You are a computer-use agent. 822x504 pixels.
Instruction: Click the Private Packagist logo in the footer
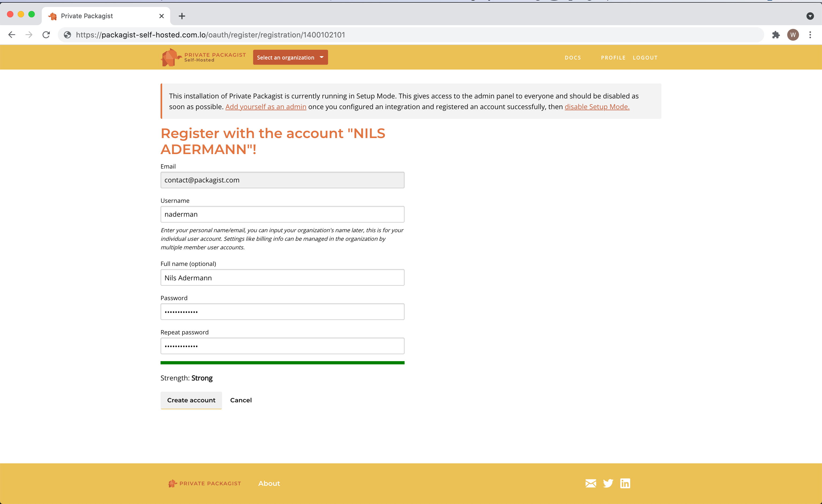pyautogui.click(x=204, y=483)
